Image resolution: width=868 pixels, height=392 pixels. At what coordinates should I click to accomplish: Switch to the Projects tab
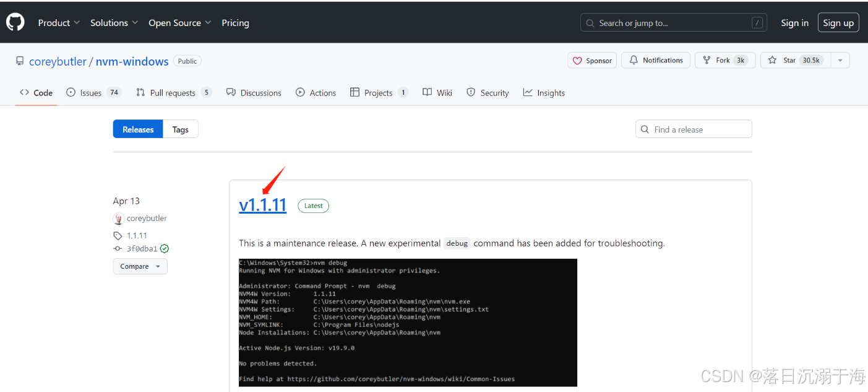point(379,93)
